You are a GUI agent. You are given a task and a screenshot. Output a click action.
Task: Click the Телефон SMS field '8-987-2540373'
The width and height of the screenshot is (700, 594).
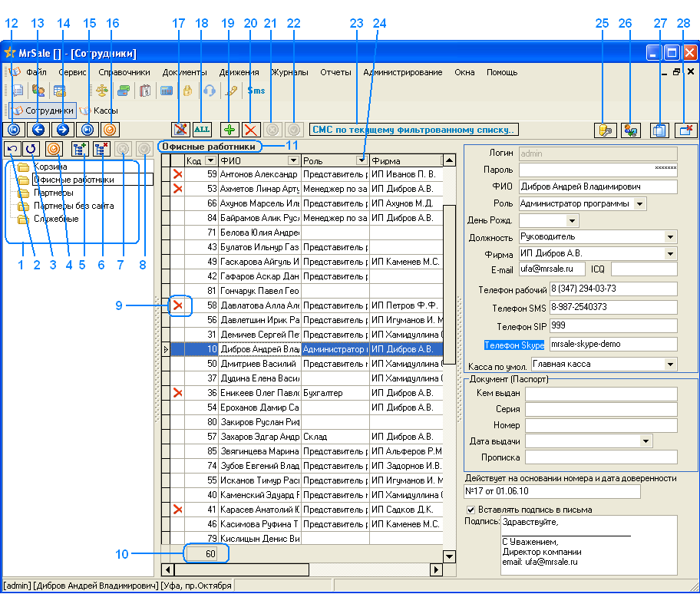point(613,308)
